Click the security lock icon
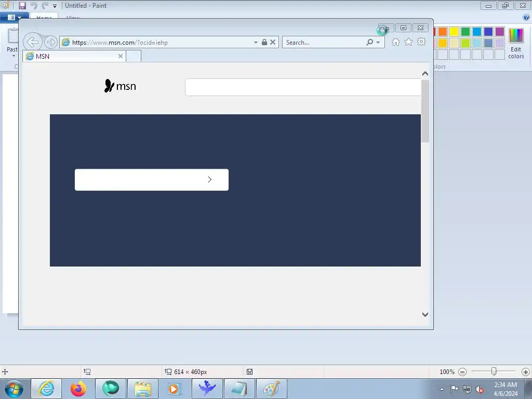 pos(264,42)
